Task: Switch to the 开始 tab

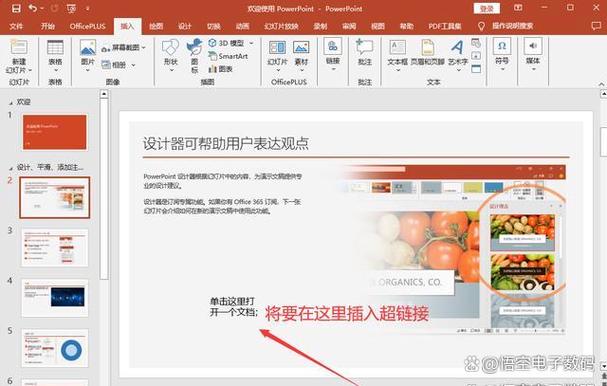Action: point(48,26)
